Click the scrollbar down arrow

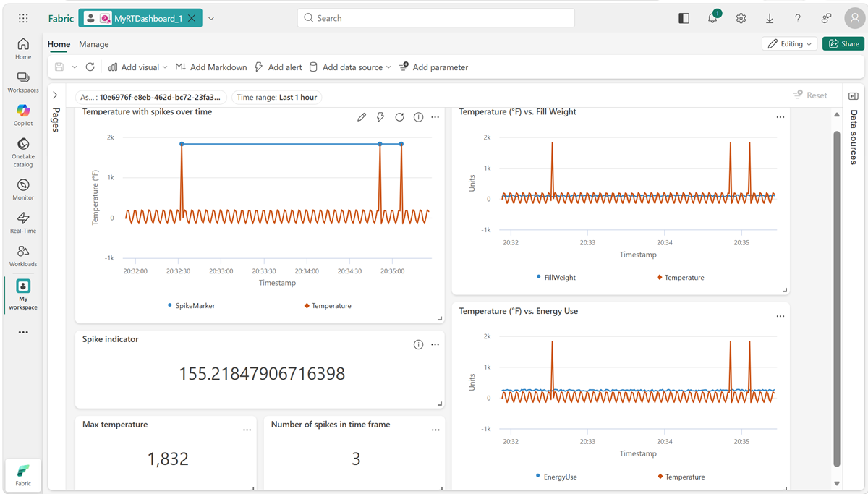coord(837,484)
